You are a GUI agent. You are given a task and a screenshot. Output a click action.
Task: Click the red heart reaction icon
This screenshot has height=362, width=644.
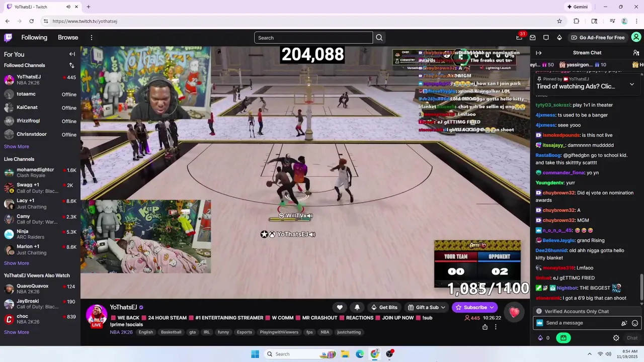(x=514, y=312)
